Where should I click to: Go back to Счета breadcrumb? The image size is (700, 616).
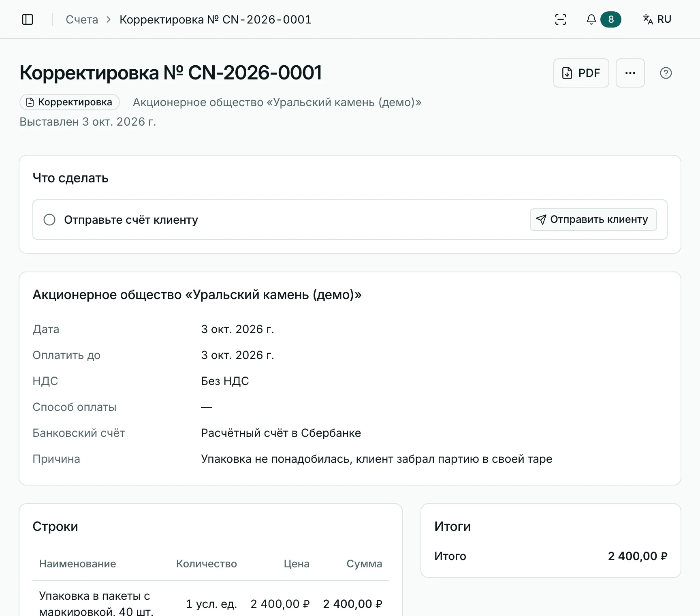(x=82, y=19)
